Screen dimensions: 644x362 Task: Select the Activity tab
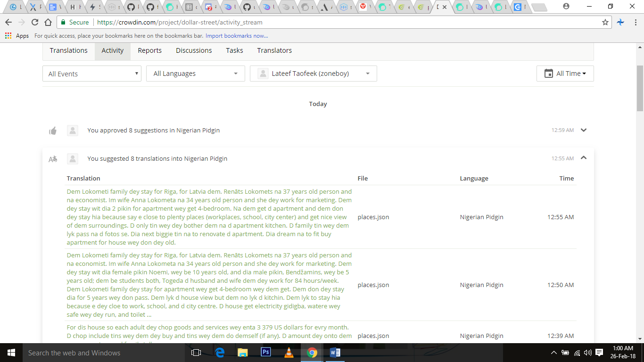113,50
